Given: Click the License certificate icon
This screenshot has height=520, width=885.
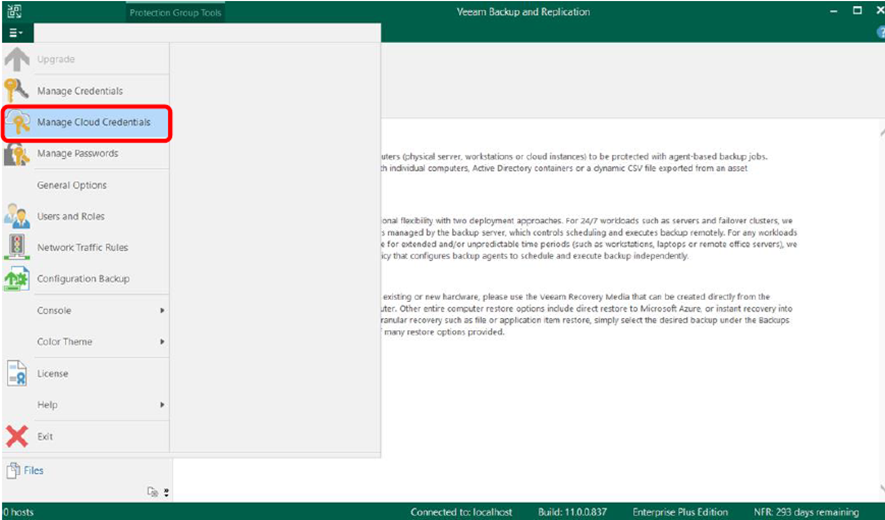Looking at the screenshot, I should coord(17,373).
